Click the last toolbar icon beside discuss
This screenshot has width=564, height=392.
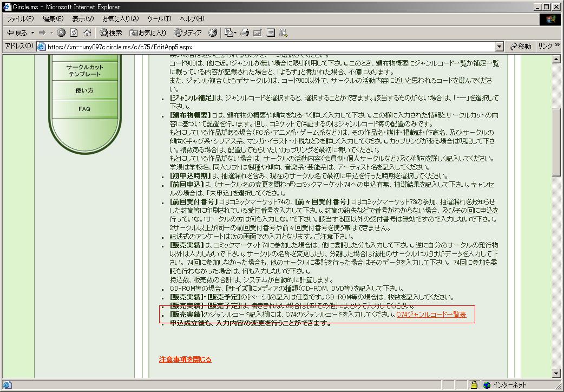(x=284, y=32)
